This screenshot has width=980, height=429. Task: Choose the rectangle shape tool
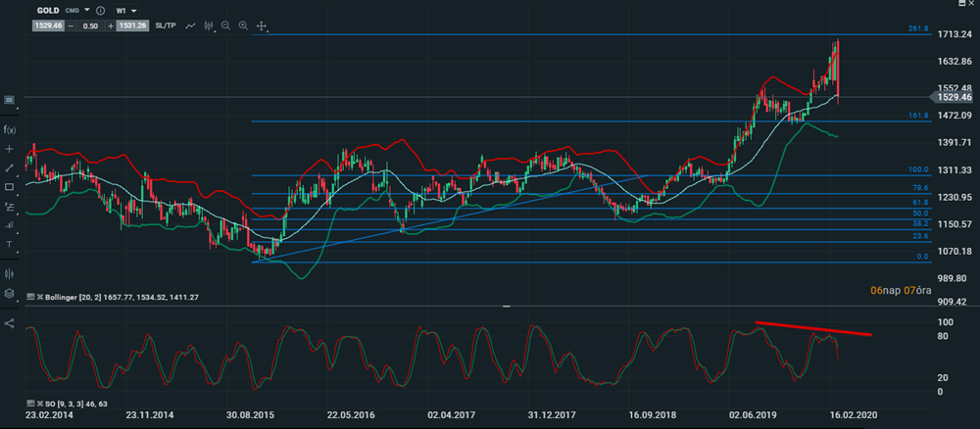click(x=9, y=186)
